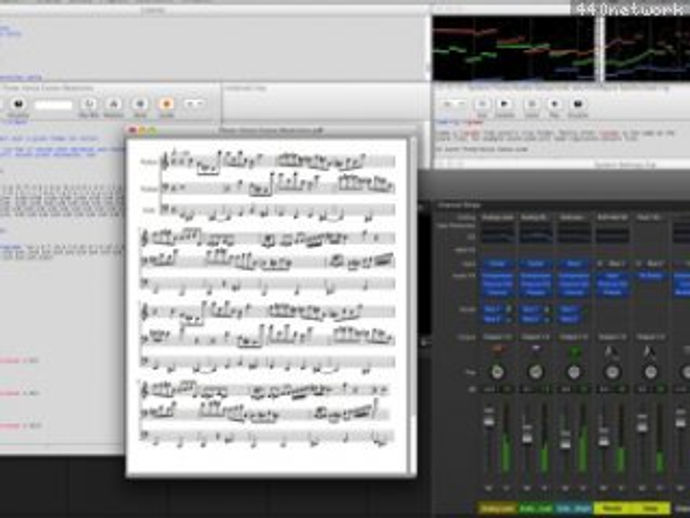690x518 pixels.
Task: Click the pan knob on first mixer channel
Action: tap(497, 372)
